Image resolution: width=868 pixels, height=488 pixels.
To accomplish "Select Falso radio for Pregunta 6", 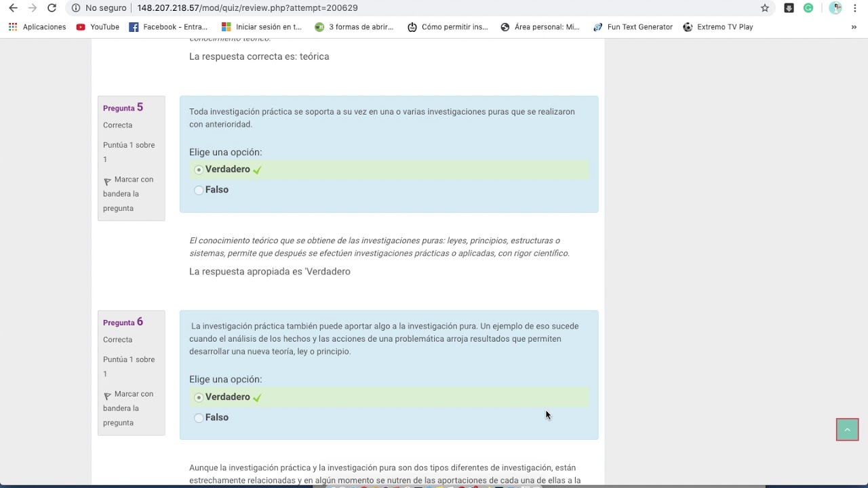I will (199, 418).
